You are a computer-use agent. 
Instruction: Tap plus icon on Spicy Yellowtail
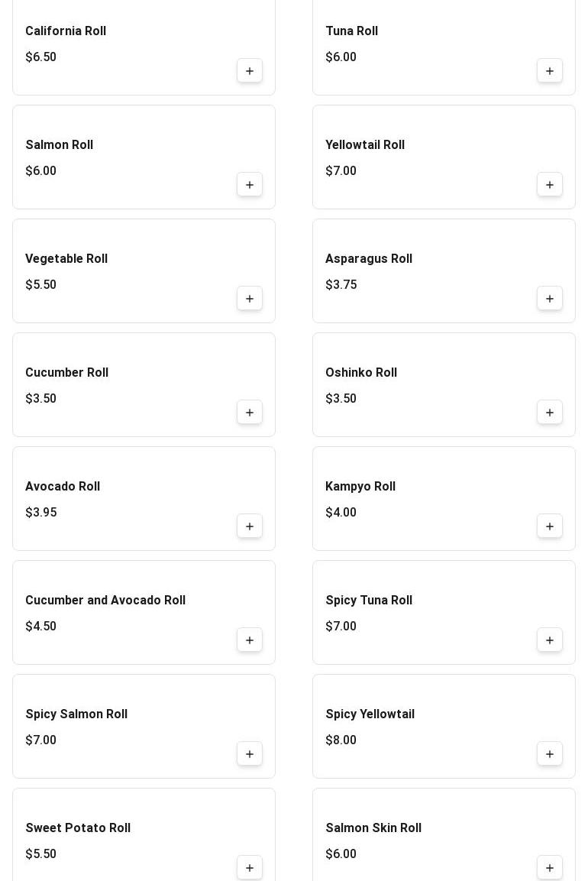point(550,754)
